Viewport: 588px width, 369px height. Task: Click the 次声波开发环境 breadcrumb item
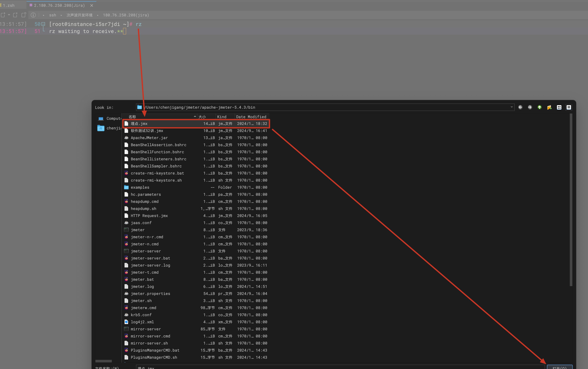79,15
